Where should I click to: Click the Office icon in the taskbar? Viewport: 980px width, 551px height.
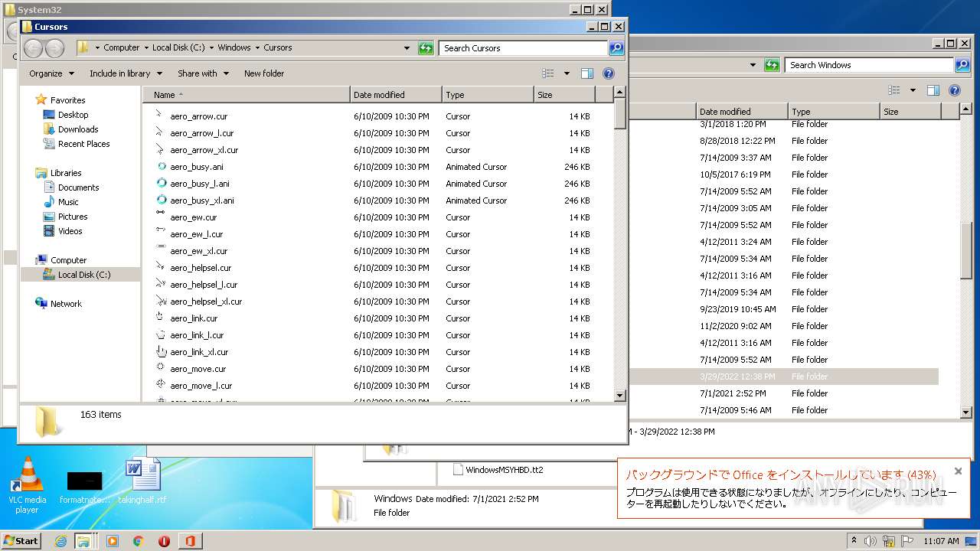coord(190,541)
